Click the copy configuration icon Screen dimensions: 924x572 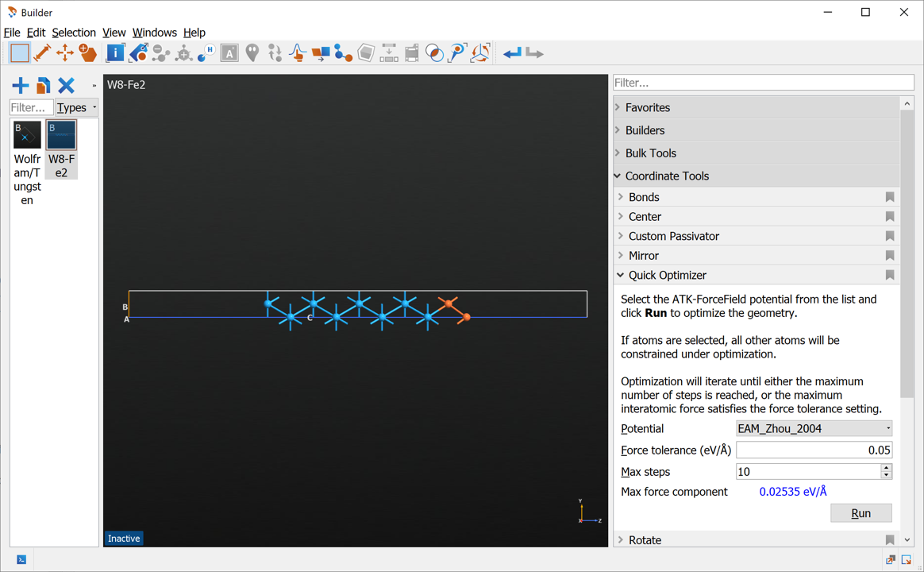point(44,85)
